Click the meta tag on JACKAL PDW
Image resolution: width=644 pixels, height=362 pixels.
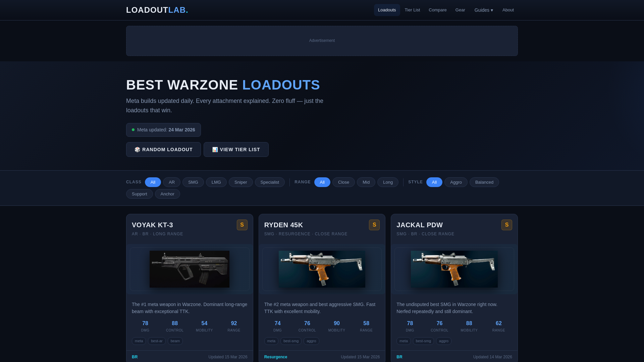pyautogui.click(x=404, y=341)
